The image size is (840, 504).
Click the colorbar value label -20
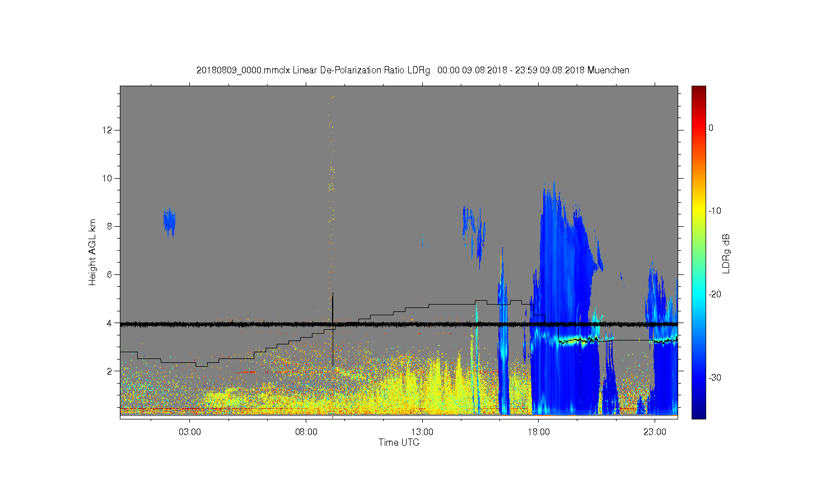pyautogui.click(x=715, y=295)
